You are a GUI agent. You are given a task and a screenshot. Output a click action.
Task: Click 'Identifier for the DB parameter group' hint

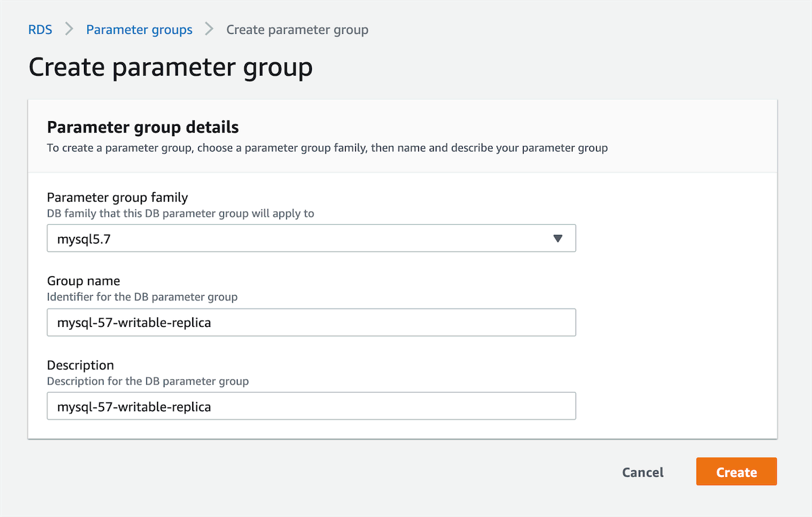[x=142, y=296]
